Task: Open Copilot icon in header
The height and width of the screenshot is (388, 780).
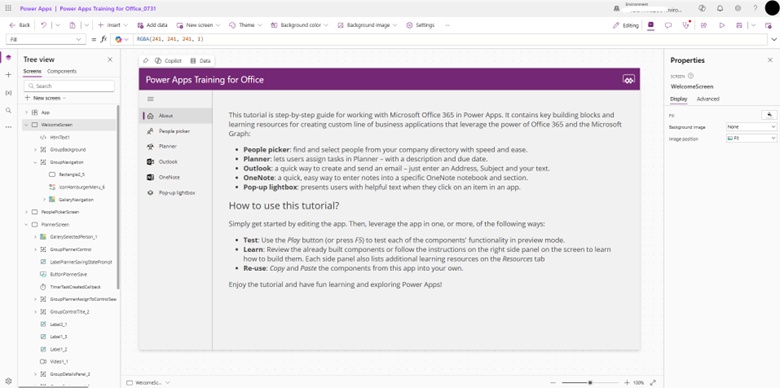Action: coord(702,8)
